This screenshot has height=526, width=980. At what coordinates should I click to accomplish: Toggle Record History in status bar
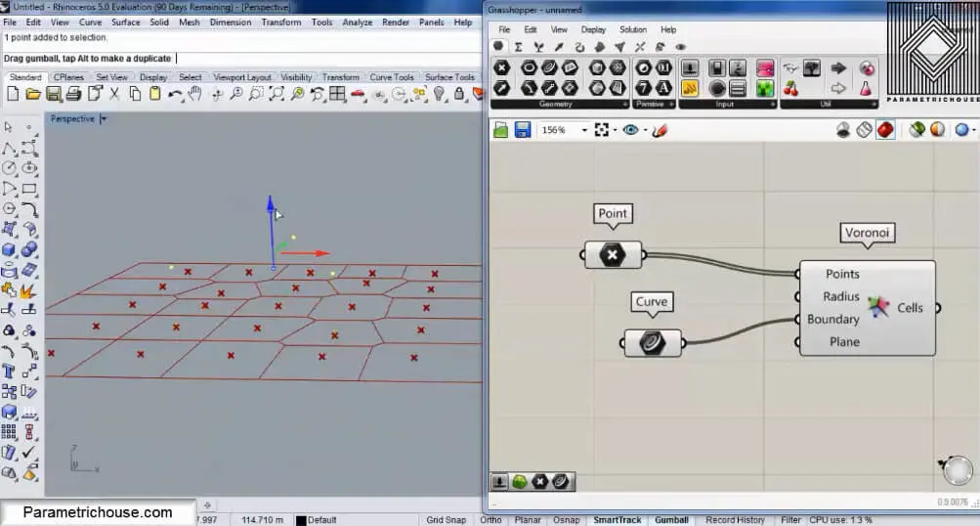pos(735,520)
